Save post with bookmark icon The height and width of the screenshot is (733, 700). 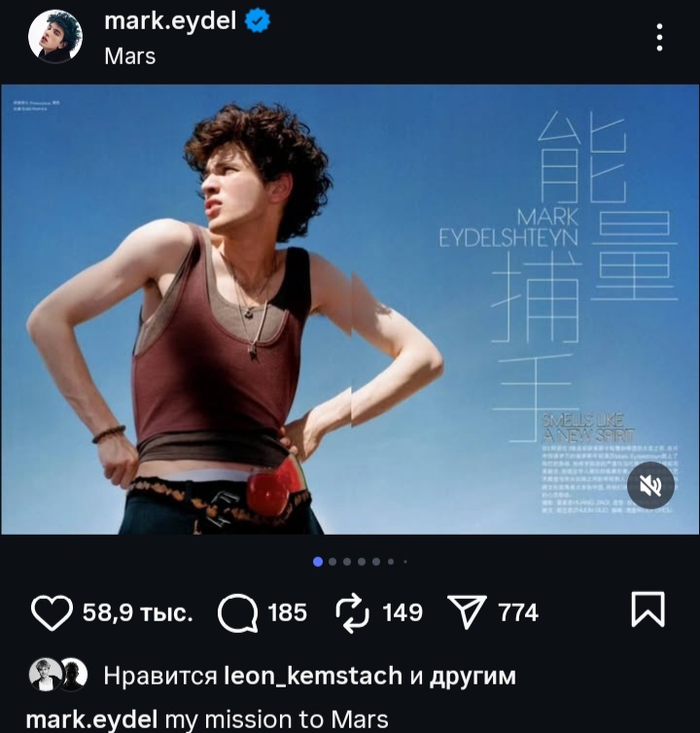647,610
